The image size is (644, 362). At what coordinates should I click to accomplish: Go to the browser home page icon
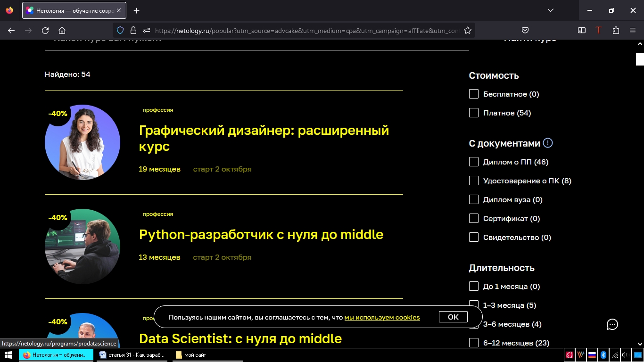(62, 30)
